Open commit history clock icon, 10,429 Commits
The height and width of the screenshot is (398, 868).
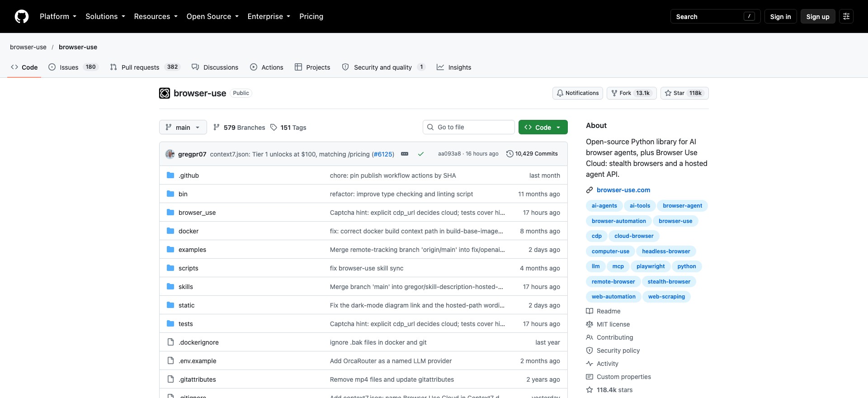(x=532, y=154)
